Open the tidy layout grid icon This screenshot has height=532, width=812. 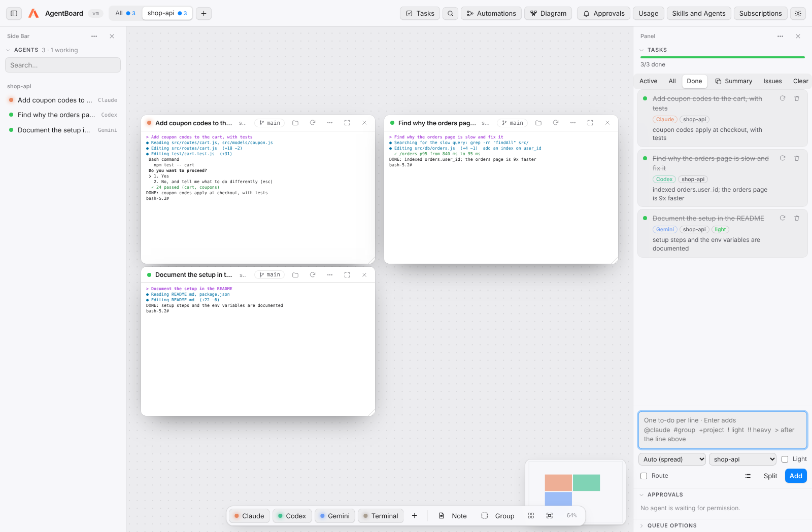(531, 516)
